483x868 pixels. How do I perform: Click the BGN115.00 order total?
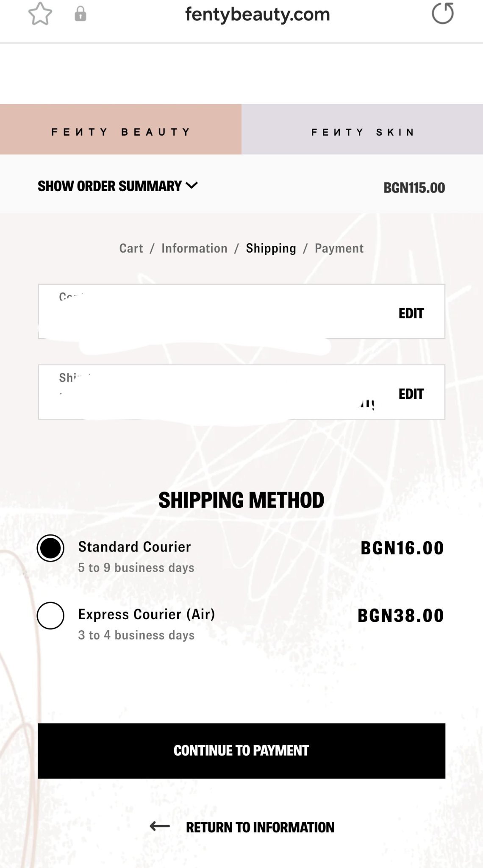point(414,188)
